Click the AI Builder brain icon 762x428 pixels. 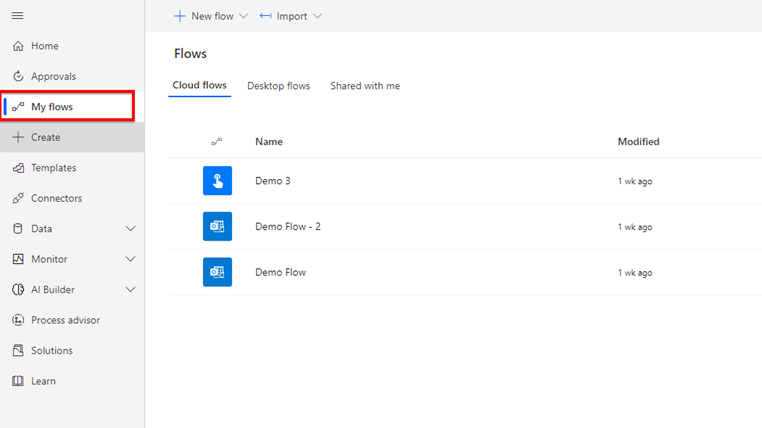(x=18, y=290)
